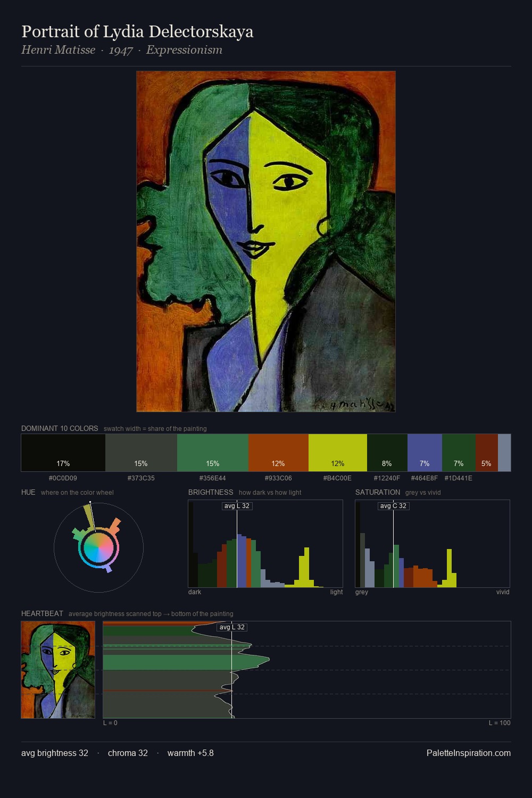Click the Henri Matisse 1947 Expressionism subtitle
This screenshot has height=798, width=532.
point(122,50)
